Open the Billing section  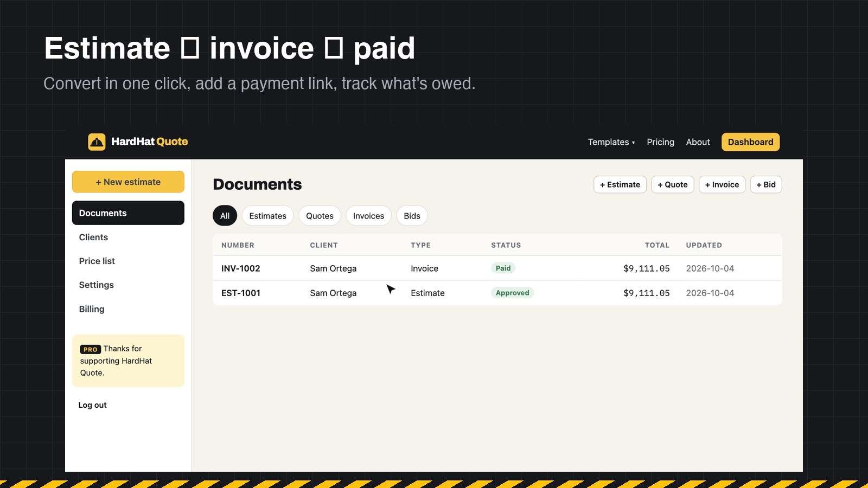click(92, 309)
